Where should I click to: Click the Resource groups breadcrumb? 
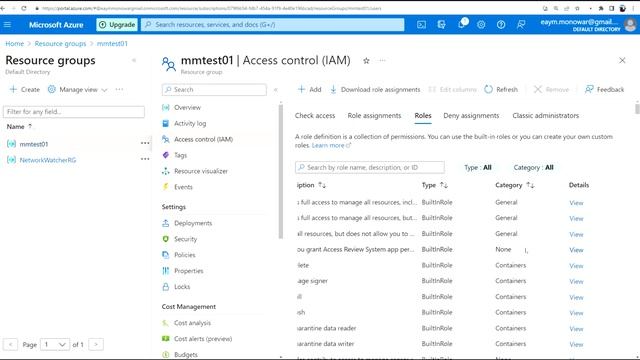tap(60, 43)
